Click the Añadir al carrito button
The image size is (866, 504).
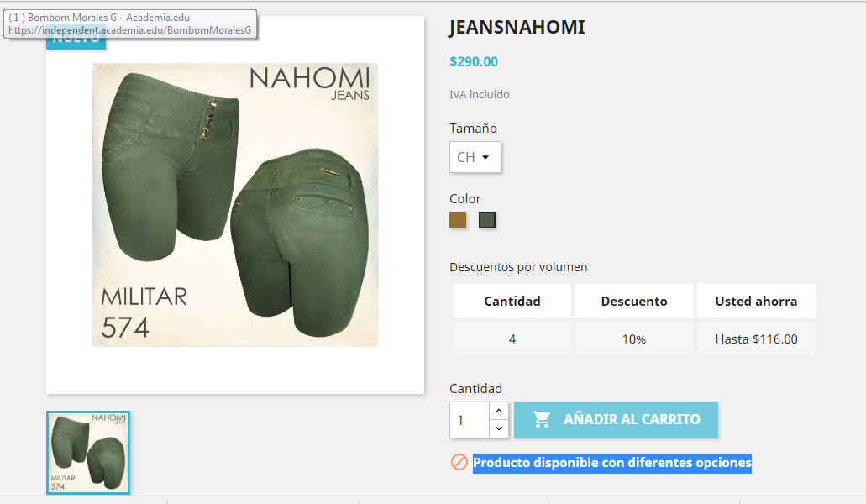click(x=616, y=420)
